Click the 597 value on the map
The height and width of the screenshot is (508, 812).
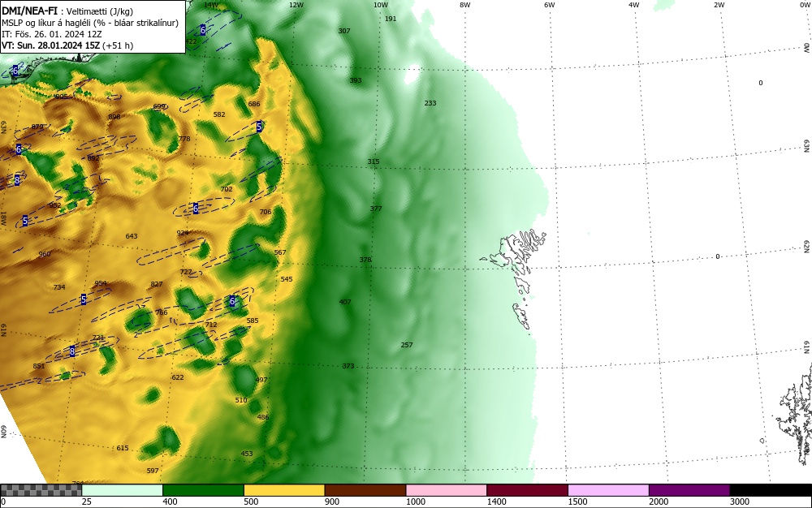point(153,471)
